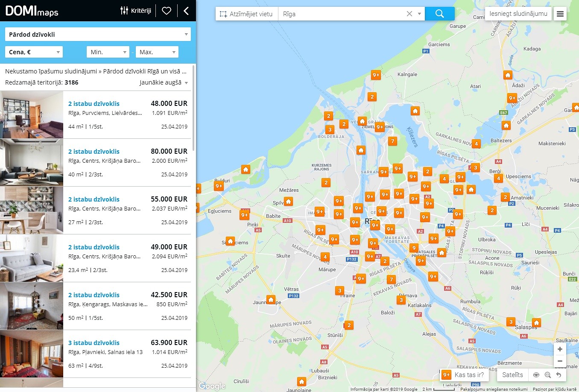Open the Cena, € dropdown
The width and height of the screenshot is (579, 392).
[x=34, y=52]
